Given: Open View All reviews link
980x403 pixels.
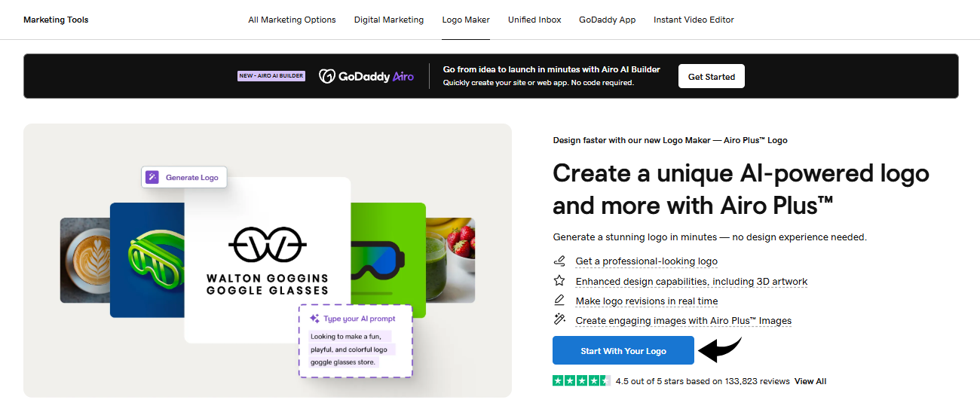Looking at the screenshot, I should (810, 381).
